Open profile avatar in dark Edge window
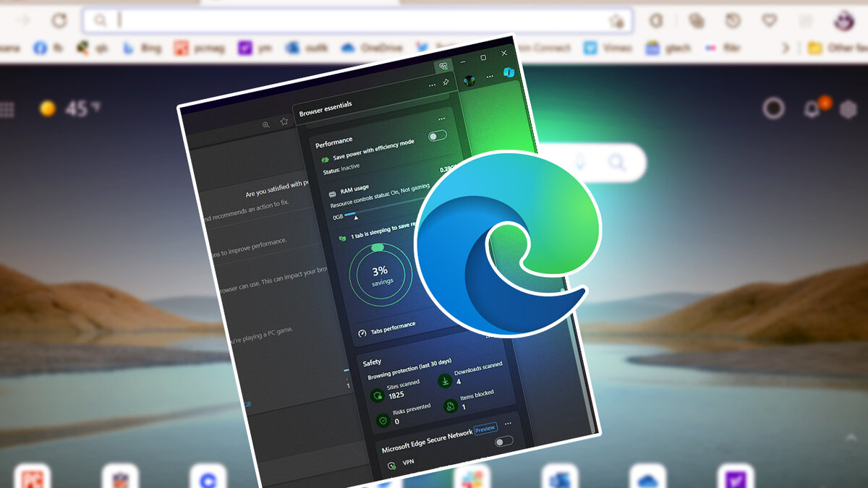 pyautogui.click(x=469, y=81)
